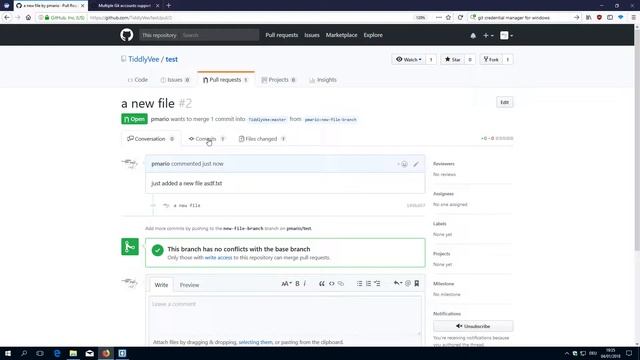This screenshot has height=360, width=640.
Task: Open a new browser tab with plus
Action: pyautogui.click(x=169, y=6)
